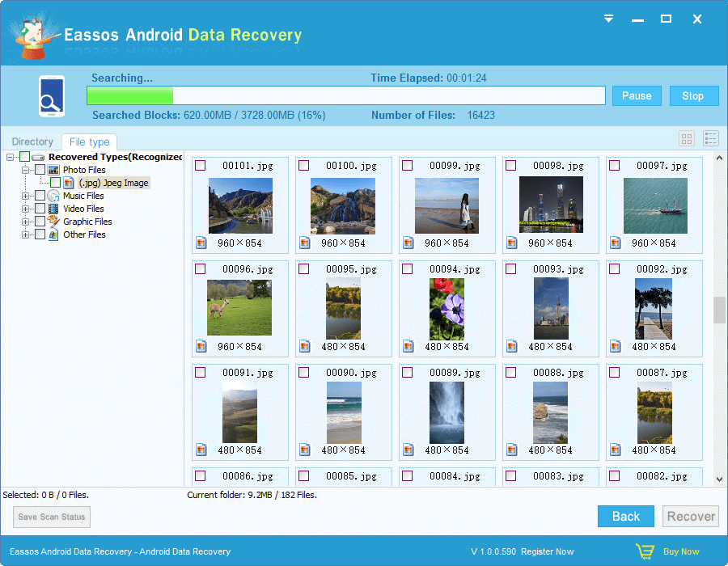Image resolution: width=728 pixels, height=566 pixels.
Task: Click the Video Files category icon
Action: tap(54, 209)
